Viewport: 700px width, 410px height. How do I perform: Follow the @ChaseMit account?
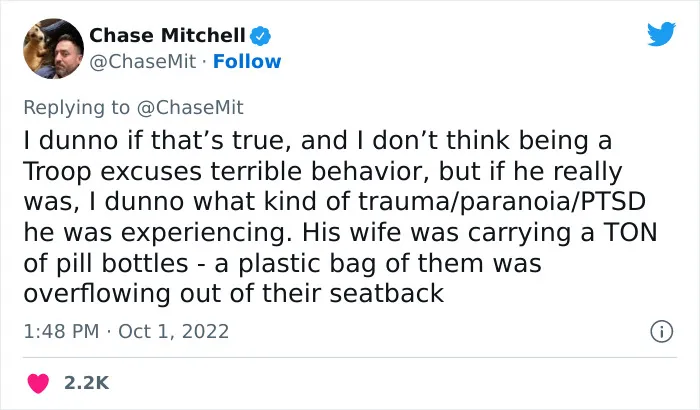coord(247,62)
